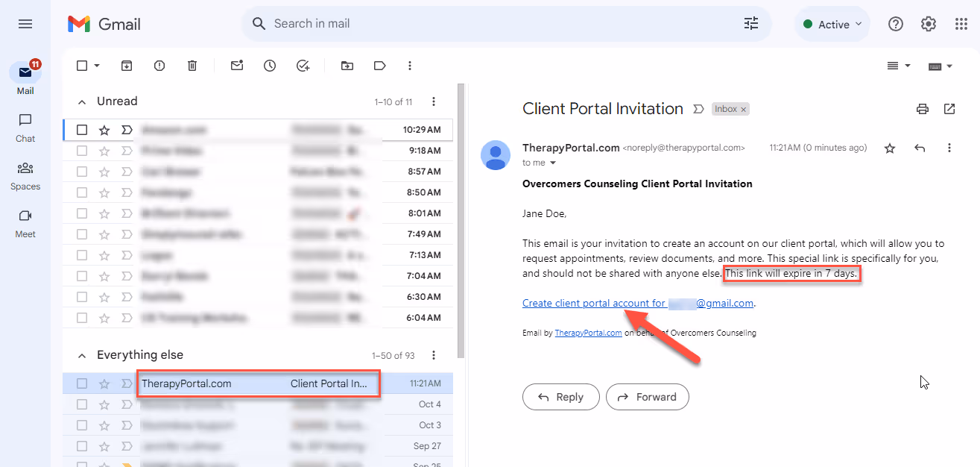Collapse the Everything else section
This screenshot has height=467, width=980.
point(81,354)
